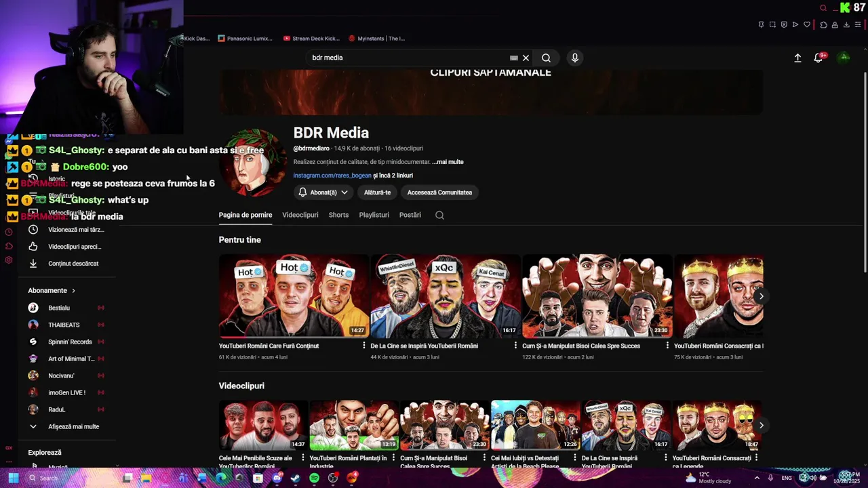Open the RaduL subscription channel
Viewport: 868px width, 488px height.
tap(66, 409)
